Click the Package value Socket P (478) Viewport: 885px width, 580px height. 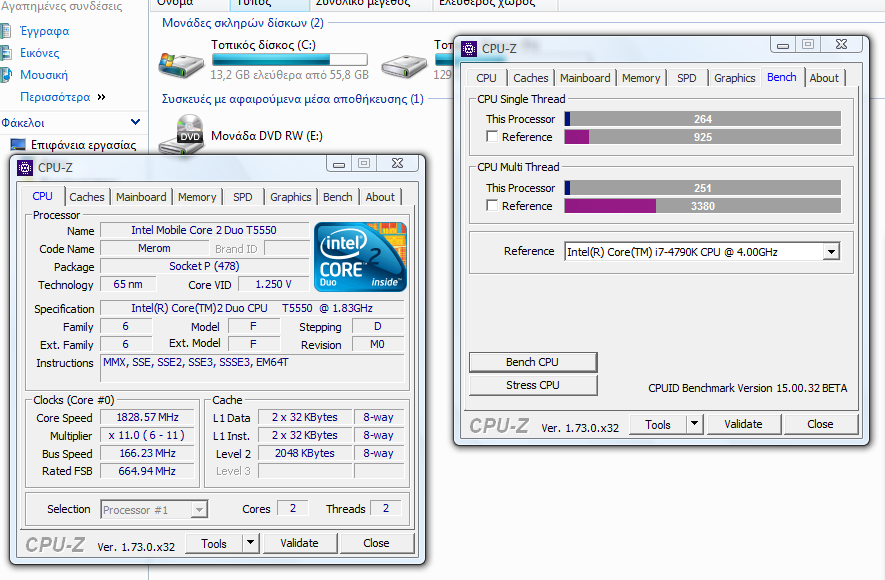coord(204,266)
